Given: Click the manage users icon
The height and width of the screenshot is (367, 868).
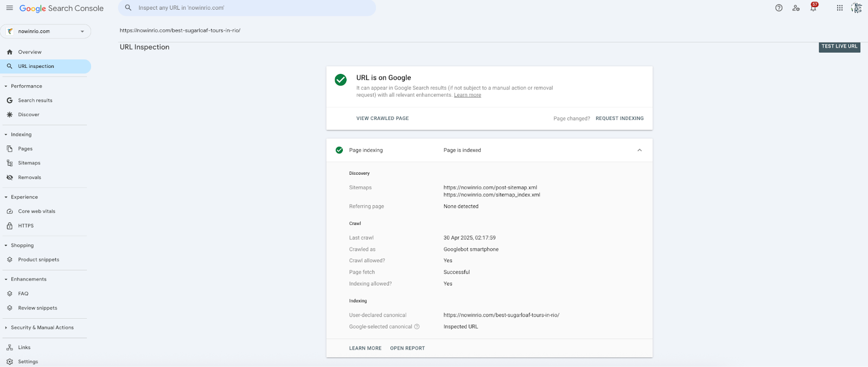Looking at the screenshot, I should [x=796, y=8].
